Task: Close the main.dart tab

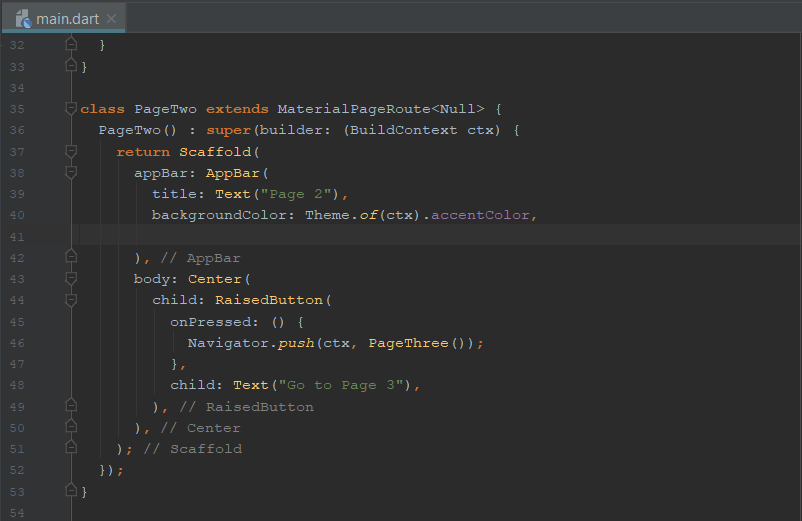Action: coord(111,19)
